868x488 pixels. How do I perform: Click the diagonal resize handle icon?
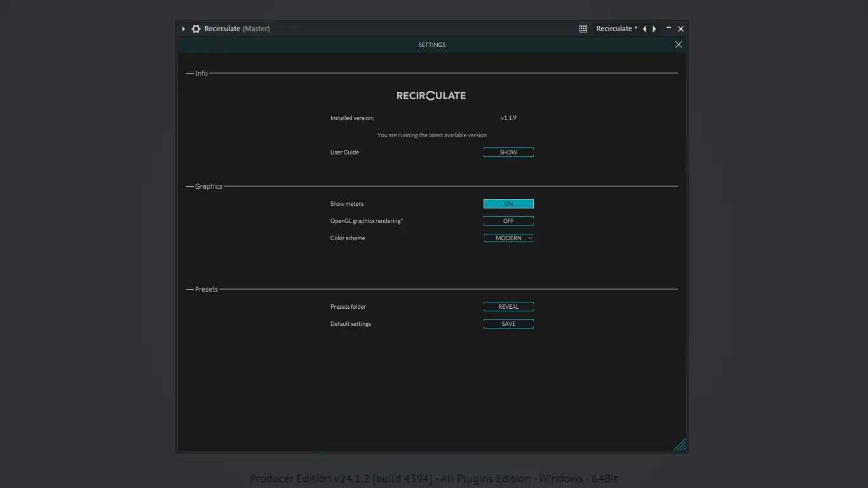pyautogui.click(x=681, y=445)
